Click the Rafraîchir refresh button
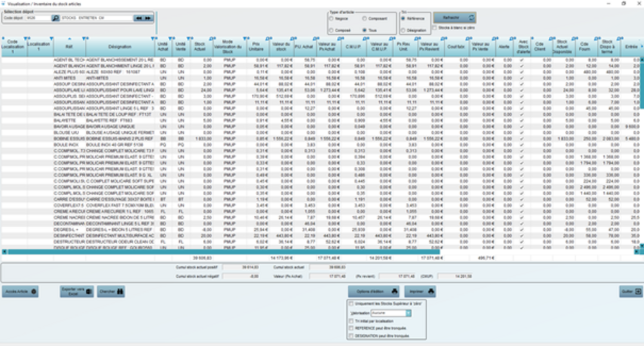 (x=454, y=18)
